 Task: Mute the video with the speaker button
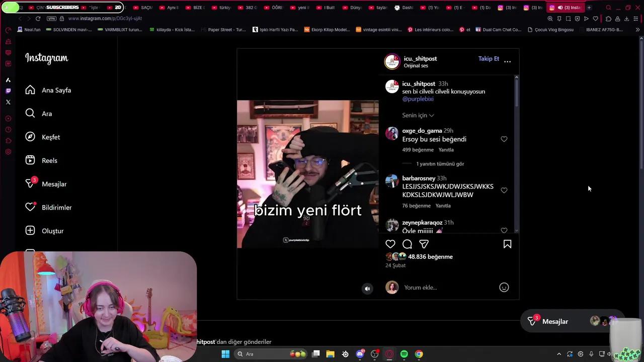tap(367, 289)
